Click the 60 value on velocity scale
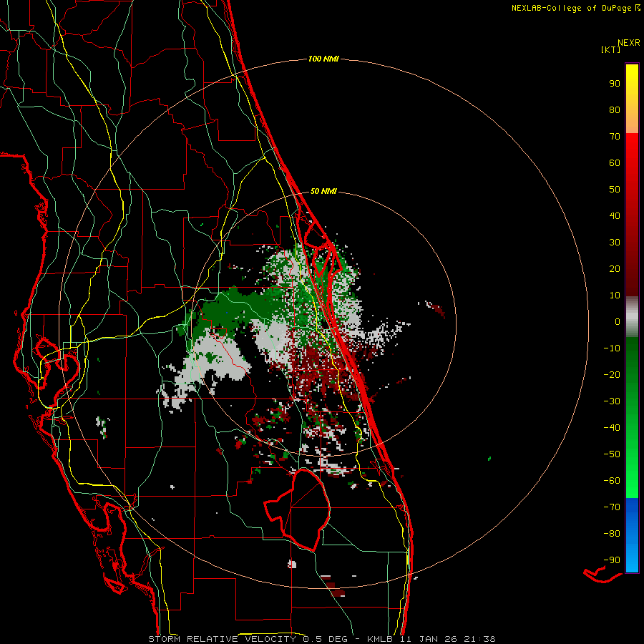This screenshot has width=644, height=644. point(615,163)
